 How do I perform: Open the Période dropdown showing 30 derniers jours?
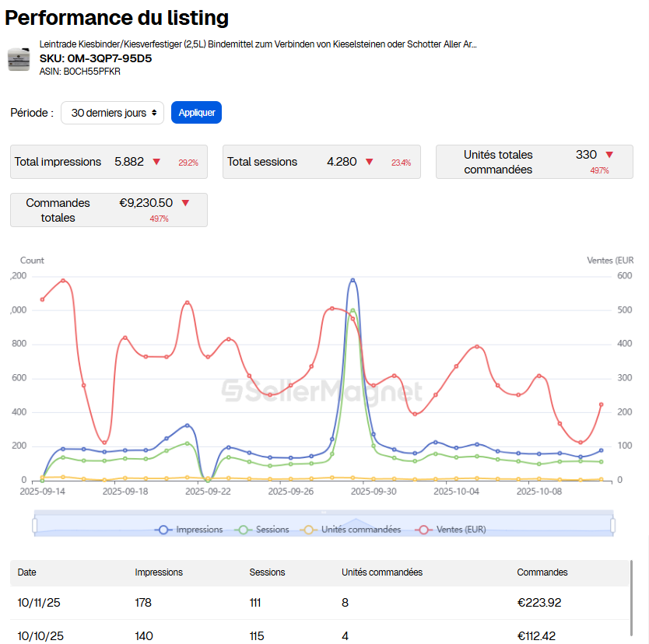113,113
